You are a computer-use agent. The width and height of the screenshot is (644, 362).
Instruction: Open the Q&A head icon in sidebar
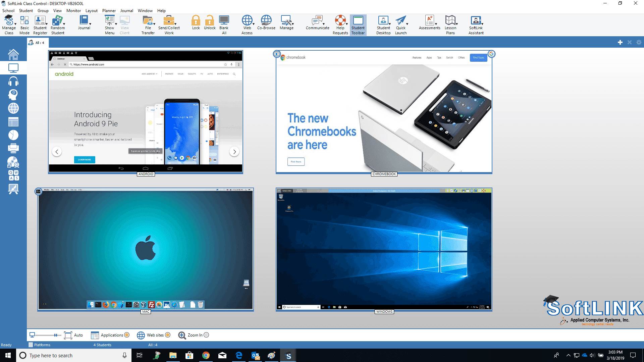tap(13, 95)
